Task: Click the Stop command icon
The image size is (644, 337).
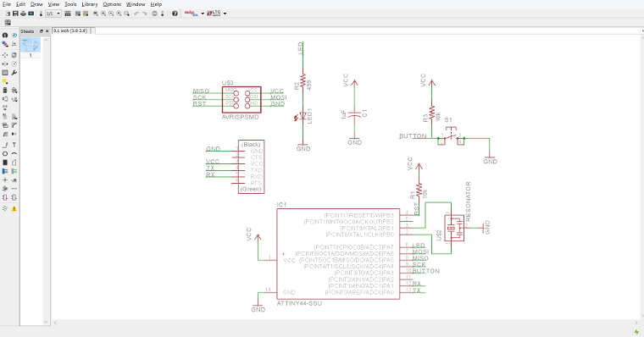Action: tap(154, 14)
